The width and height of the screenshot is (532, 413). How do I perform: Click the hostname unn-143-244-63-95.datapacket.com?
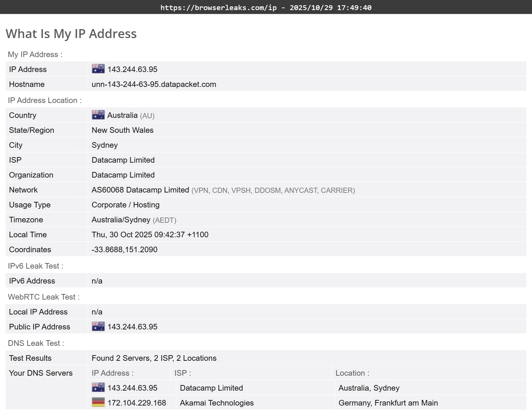(154, 84)
